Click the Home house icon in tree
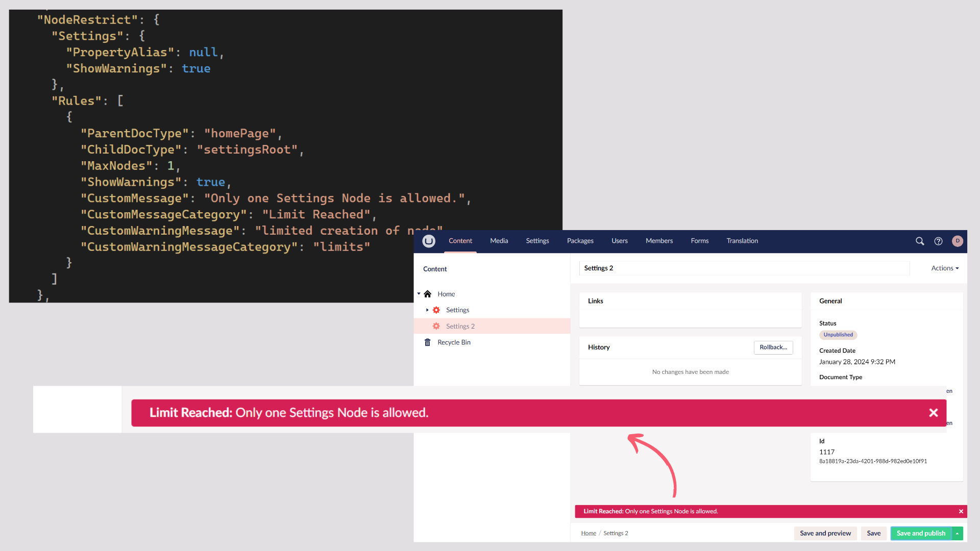This screenshot has width=980, height=551. (x=428, y=294)
